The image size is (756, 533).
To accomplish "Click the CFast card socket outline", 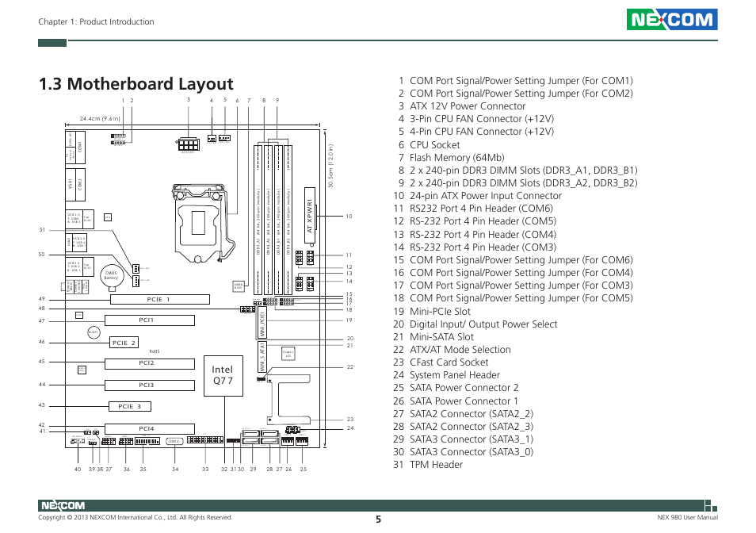I will pos(289,399).
